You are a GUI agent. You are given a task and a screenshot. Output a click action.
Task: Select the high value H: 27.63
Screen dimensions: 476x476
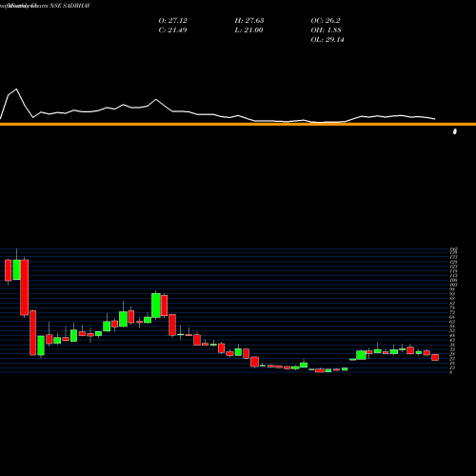pos(249,21)
